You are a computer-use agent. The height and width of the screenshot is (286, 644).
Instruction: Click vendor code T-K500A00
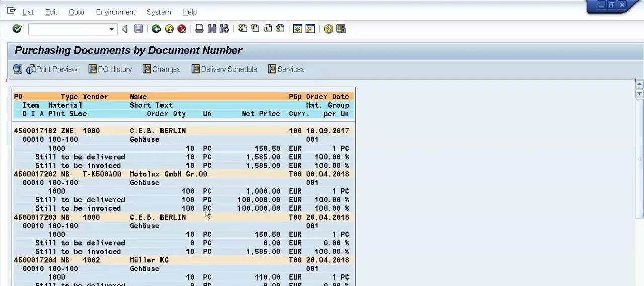102,174
